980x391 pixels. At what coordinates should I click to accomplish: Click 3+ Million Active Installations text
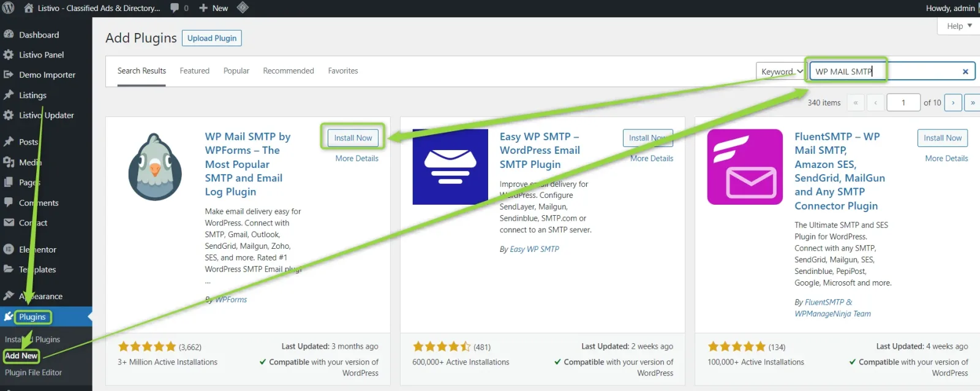(167, 362)
